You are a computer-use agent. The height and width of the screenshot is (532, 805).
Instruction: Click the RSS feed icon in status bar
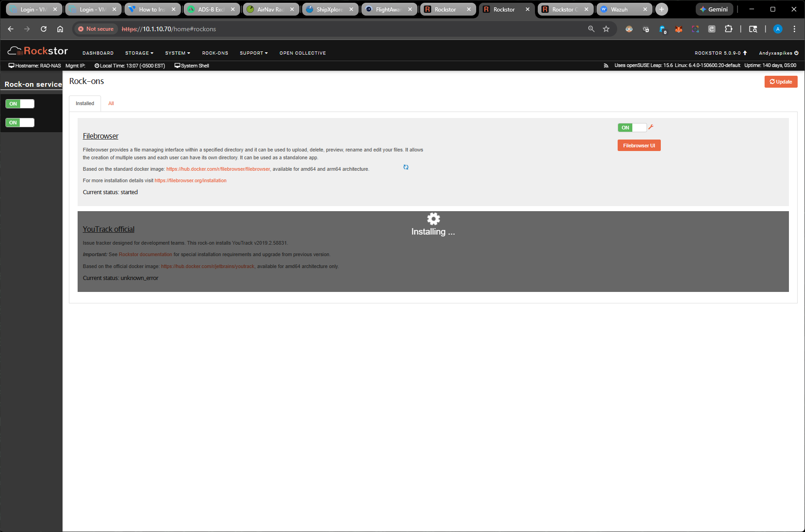click(x=606, y=66)
